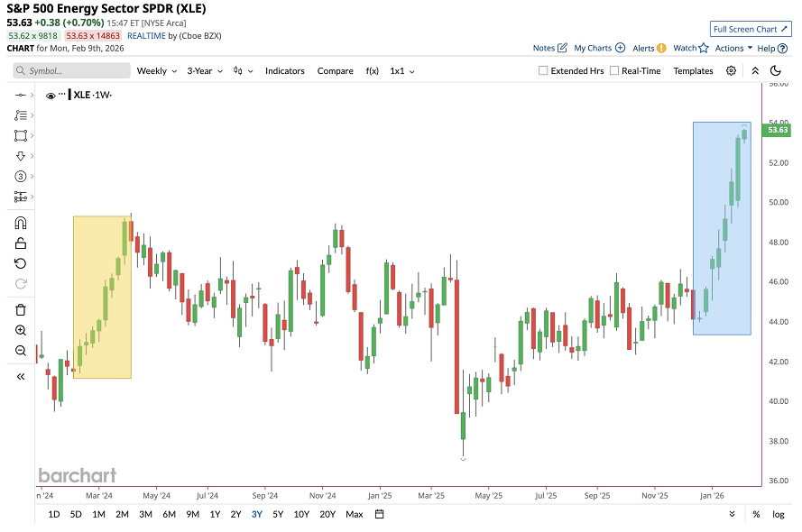
Task: Expand the Actions dropdown menu
Action: click(733, 48)
